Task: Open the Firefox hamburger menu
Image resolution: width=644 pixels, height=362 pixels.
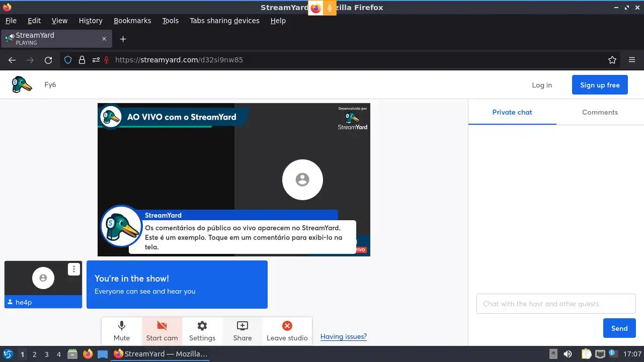Action: [632, 60]
